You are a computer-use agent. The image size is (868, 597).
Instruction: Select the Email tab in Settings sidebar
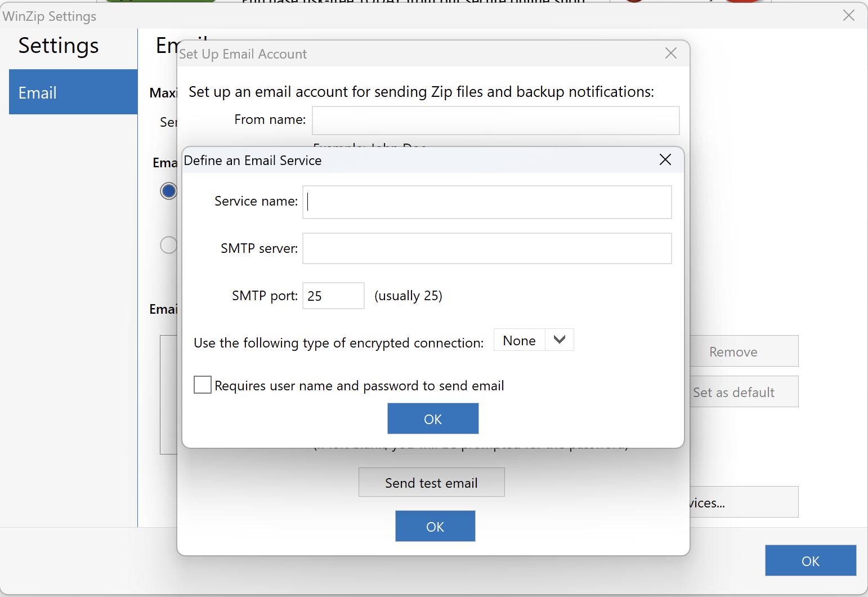pos(73,92)
